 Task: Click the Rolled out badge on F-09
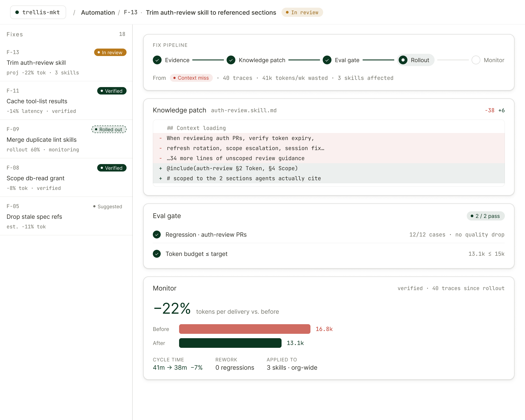coord(109,129)
